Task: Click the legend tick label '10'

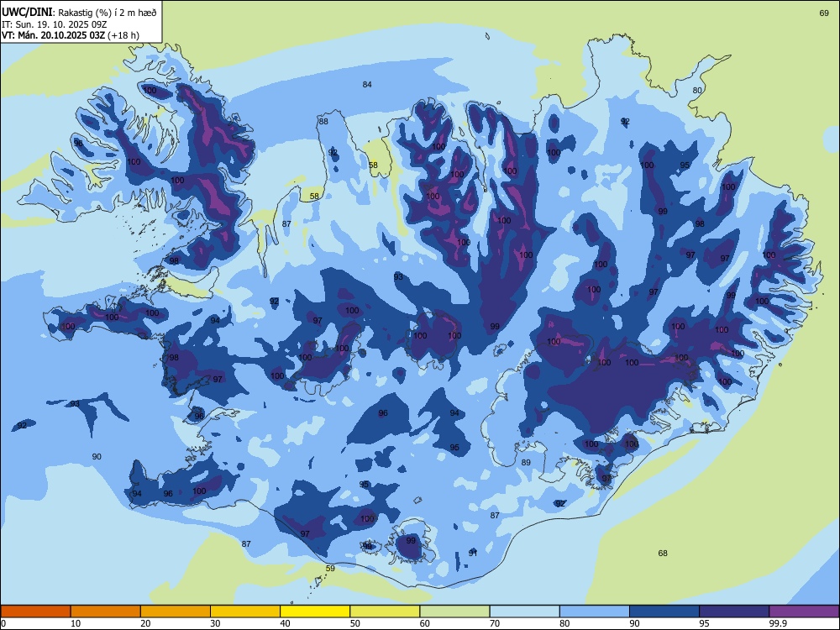Action: (x=76, y=623)
